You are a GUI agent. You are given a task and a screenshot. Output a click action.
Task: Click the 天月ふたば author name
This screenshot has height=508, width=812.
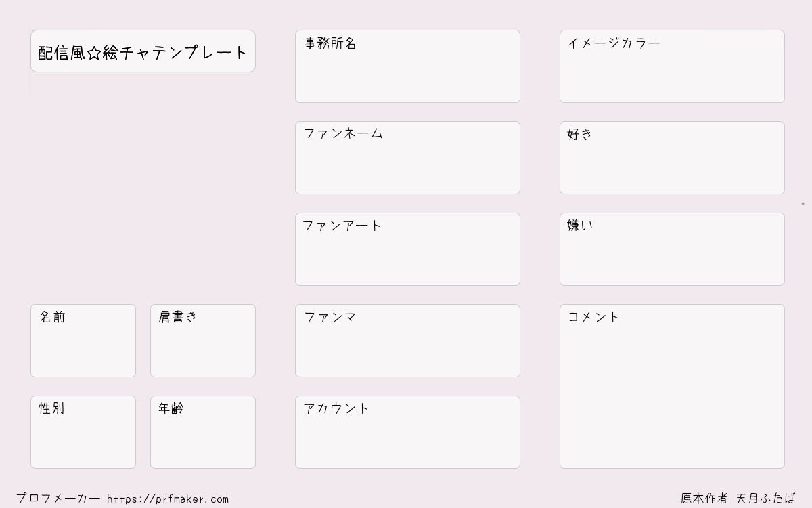click(x=766, y=499)
